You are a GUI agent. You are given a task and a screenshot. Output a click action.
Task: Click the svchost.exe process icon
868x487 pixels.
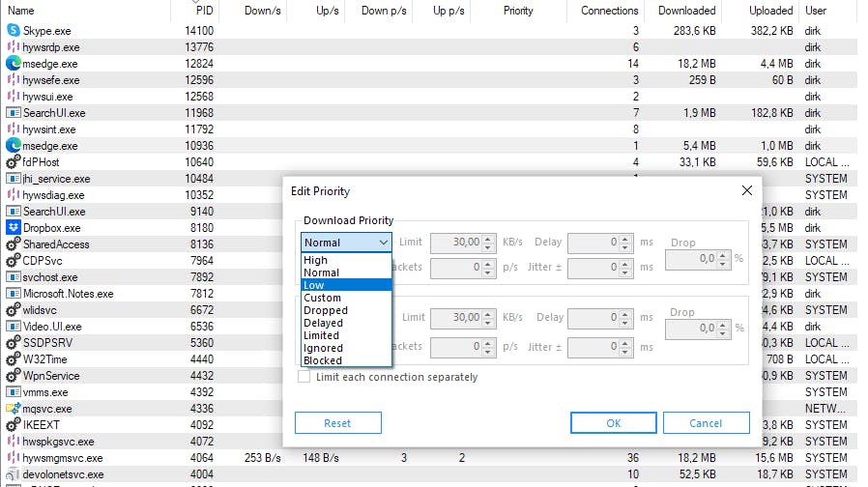coord(14,276)
